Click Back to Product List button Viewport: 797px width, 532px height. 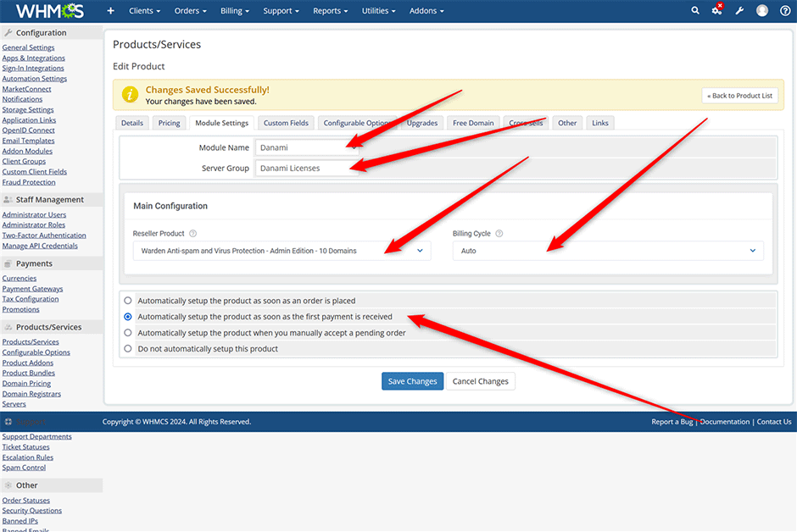click(x=739, y=96)
